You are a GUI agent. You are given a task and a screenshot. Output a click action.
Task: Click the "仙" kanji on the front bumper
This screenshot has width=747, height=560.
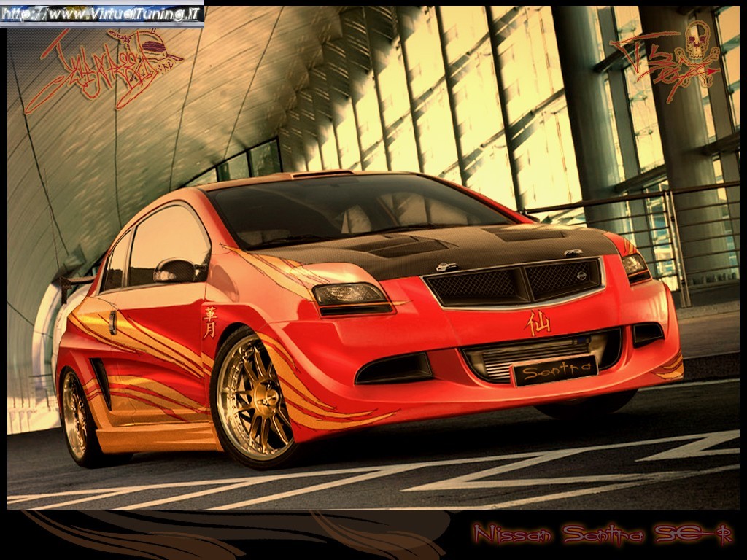[x=538, y=324]
